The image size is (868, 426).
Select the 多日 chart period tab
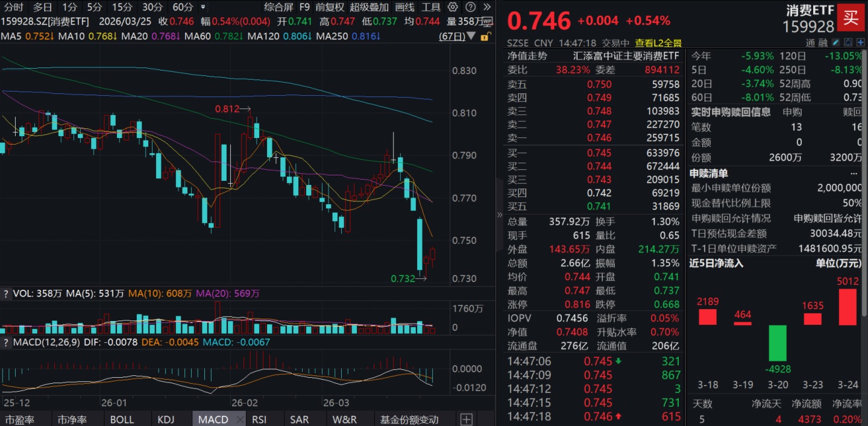[x=42, y=7]
